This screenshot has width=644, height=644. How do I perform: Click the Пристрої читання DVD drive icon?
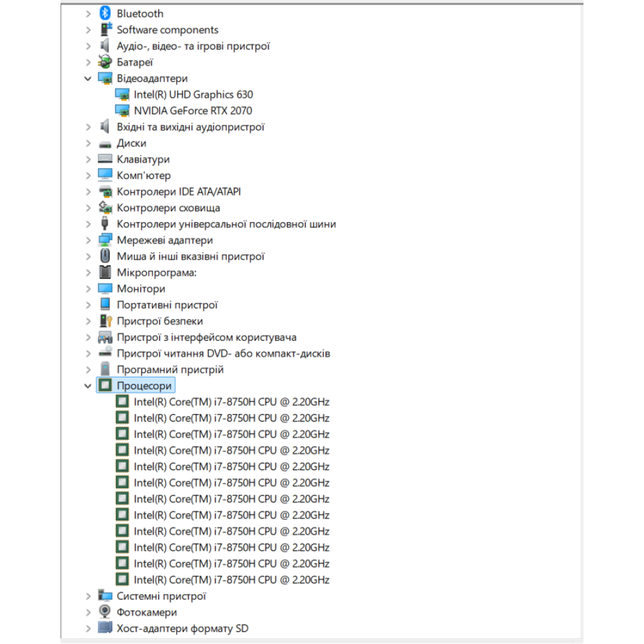(105, 353)
